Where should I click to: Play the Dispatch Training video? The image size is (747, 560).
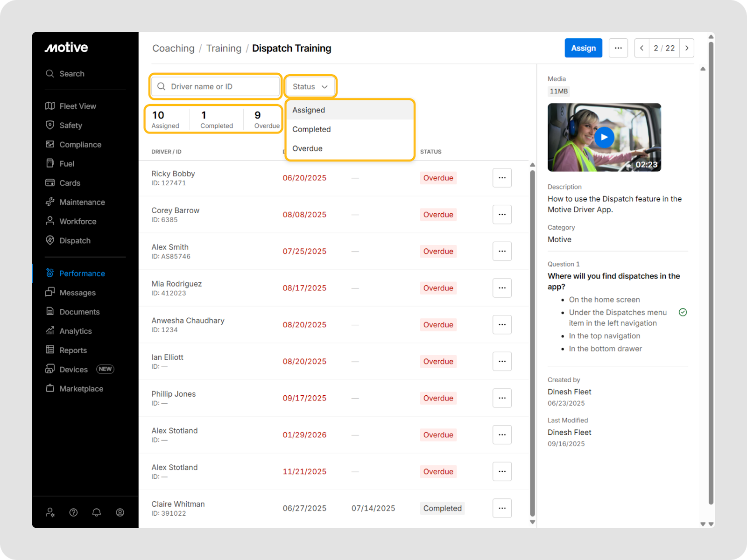coord(604,137)
